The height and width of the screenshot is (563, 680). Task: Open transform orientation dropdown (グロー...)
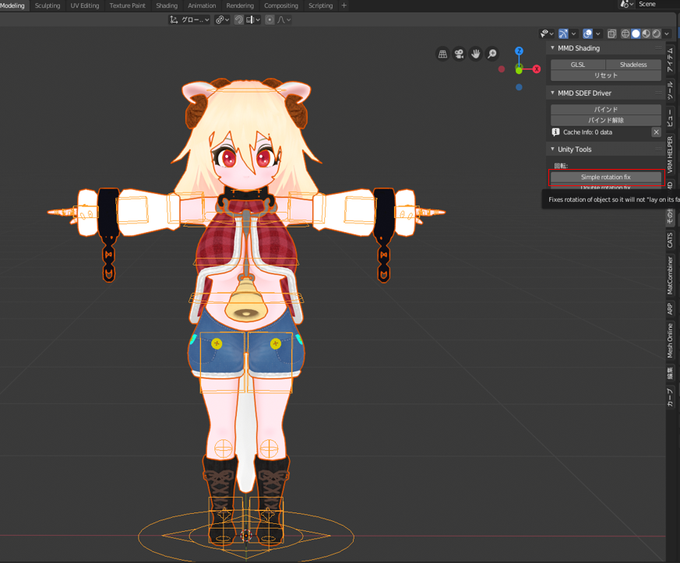coord(190,20)
